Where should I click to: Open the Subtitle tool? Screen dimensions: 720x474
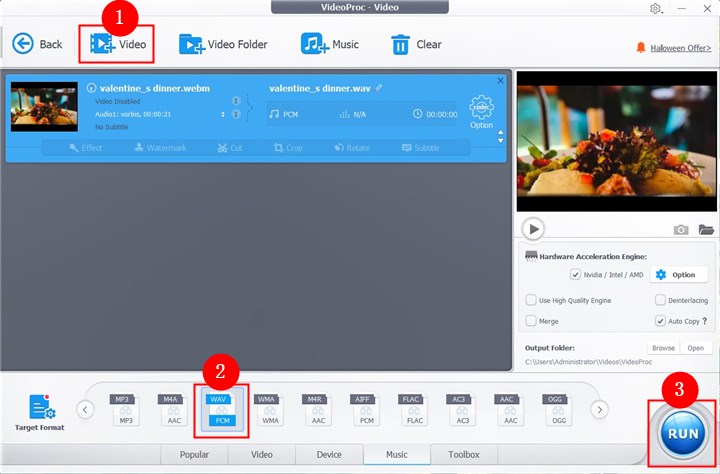(420, 147)
